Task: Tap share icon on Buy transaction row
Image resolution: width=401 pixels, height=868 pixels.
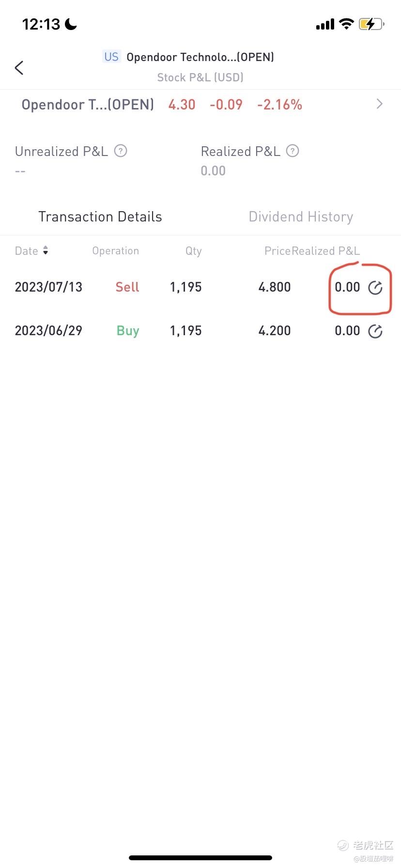Action: (x=375, y=331)
